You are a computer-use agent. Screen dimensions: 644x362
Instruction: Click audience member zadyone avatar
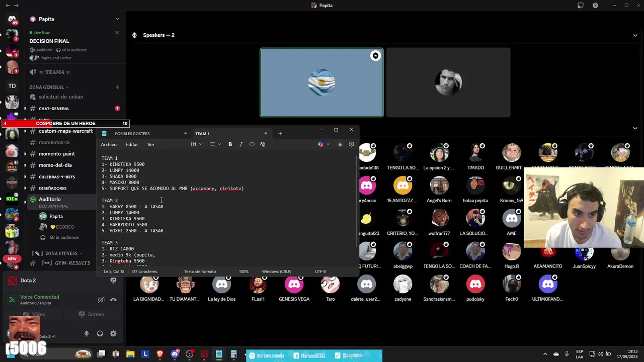[x=403, y=284]
